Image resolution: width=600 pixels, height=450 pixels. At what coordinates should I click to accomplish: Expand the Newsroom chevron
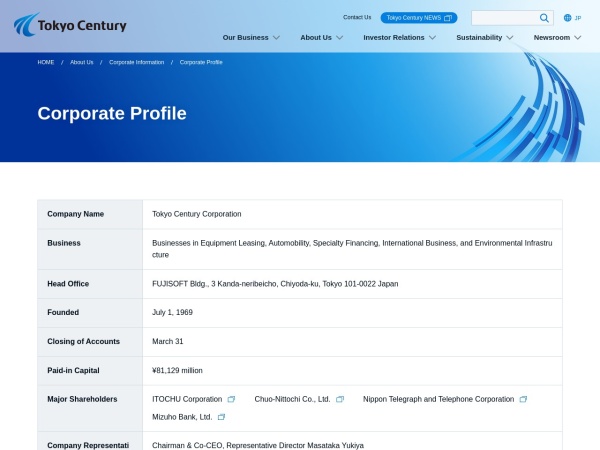578,38
